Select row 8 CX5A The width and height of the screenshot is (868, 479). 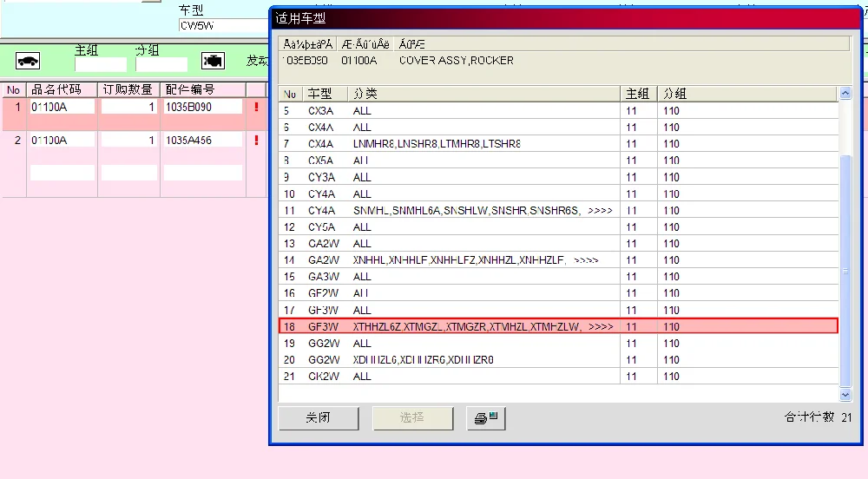(558, 161)
